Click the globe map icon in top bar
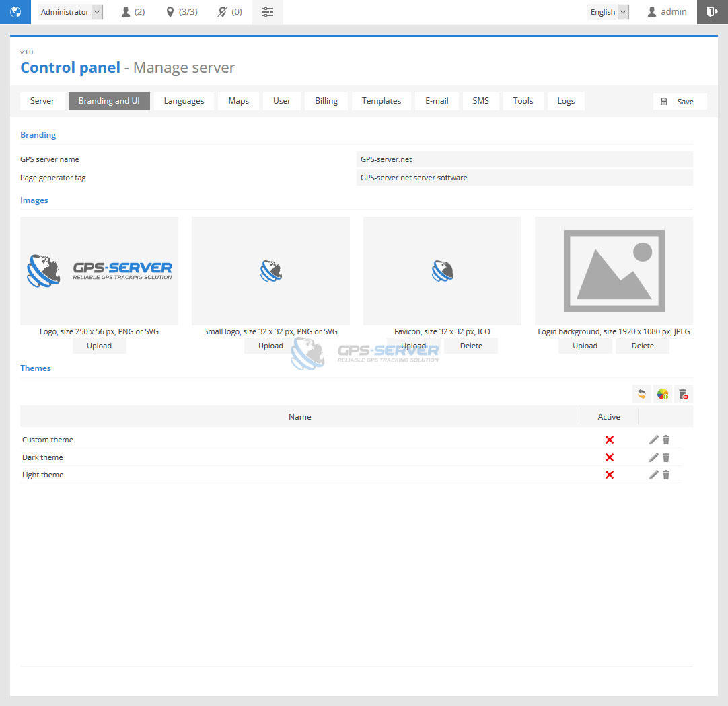The height and width of the screenshot is (706, 728). coord(15,12)
